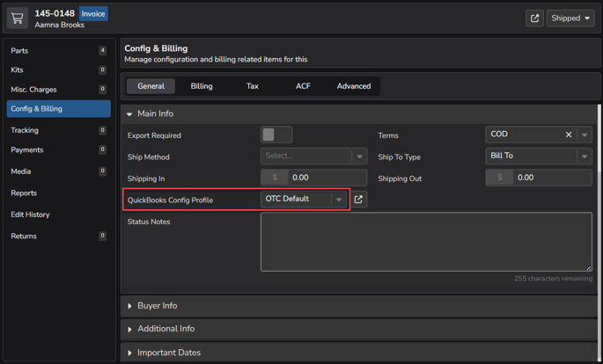This screenshot has height=364, width=603.
Task: Go to Edit History in sidebar
Action: [x=30, y=215]
